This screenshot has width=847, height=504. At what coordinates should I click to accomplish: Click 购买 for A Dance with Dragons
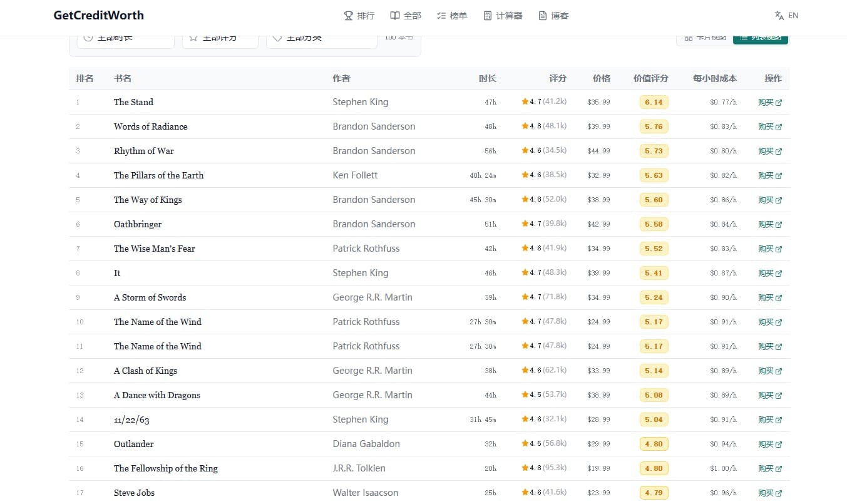(770, 395)
